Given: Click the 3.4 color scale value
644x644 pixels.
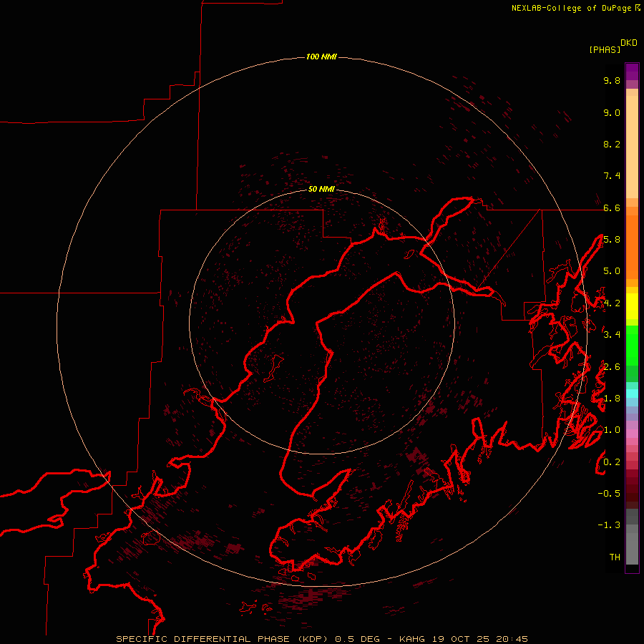Looking at the screenshot, I should coord(612,335).
